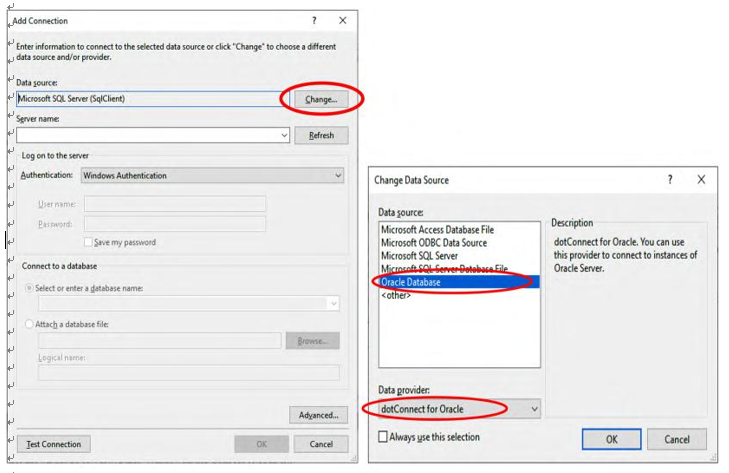Click the Change... button for data source
The width and height of the screenshot is (729, 473).
click(321, 99)
